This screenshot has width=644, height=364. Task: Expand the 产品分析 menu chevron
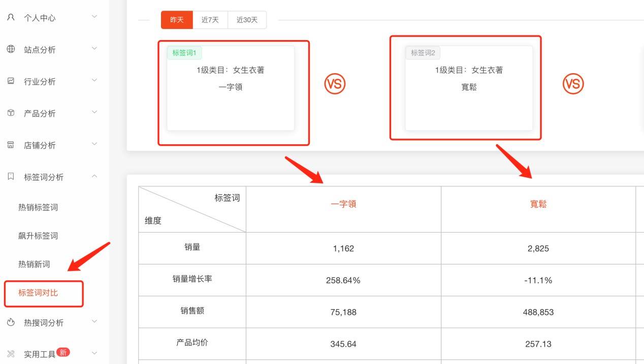pyautogui.click(x=94, y=112)
